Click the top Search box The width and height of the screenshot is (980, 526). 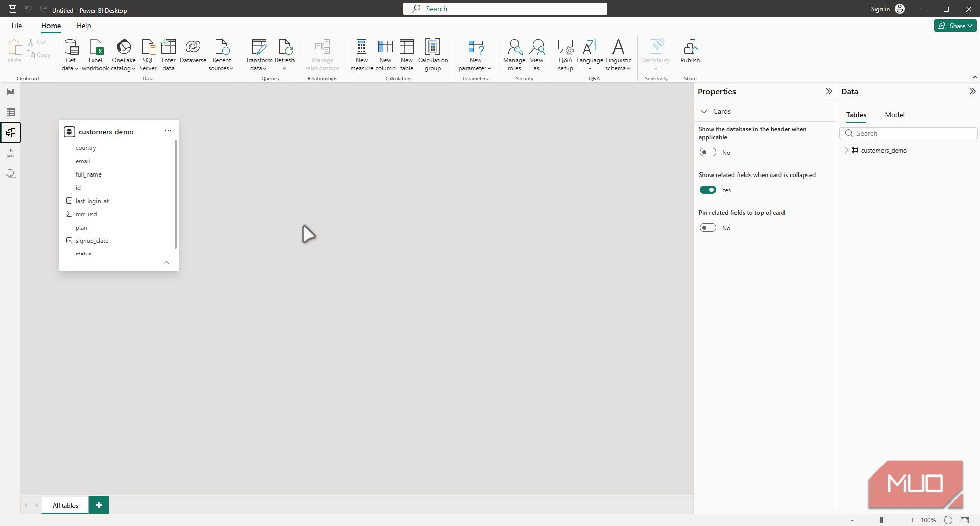pyautogui.click(x=505, y=9)
